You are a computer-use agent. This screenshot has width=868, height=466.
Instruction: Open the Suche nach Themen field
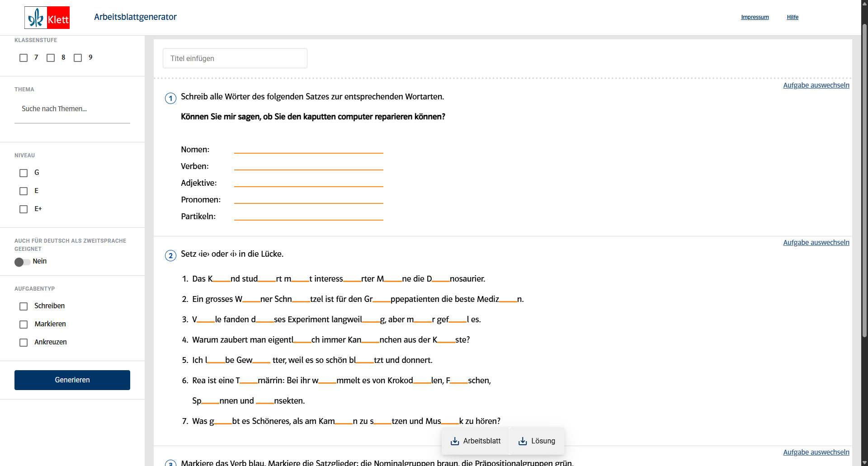[72, 109]
